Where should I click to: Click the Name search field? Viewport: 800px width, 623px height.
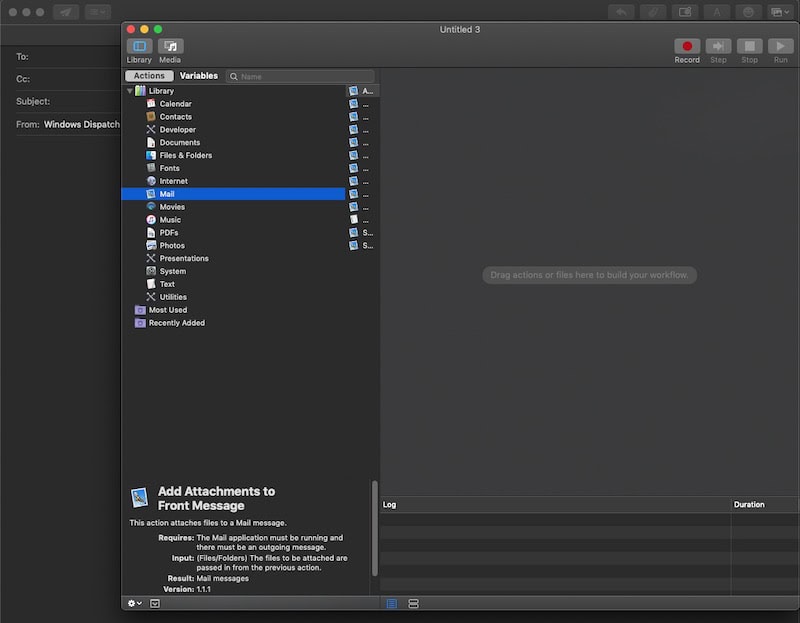point(300,77)
